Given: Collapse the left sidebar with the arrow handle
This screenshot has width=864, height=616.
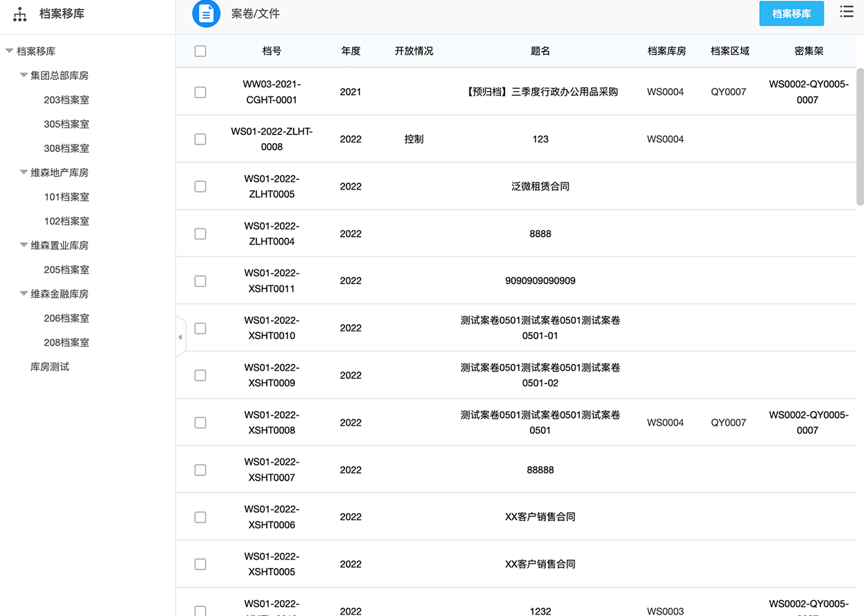Looking at the screenshot, I should pos(181,337).
